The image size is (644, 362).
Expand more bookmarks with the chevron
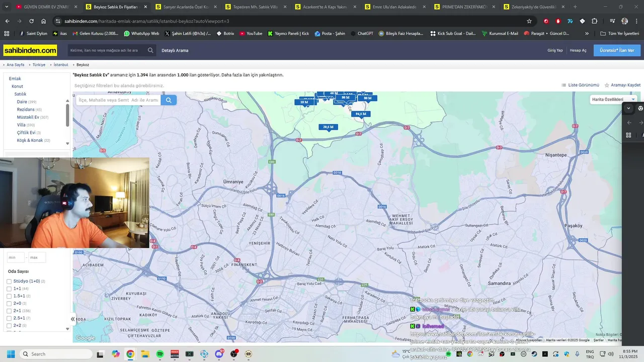587,33
